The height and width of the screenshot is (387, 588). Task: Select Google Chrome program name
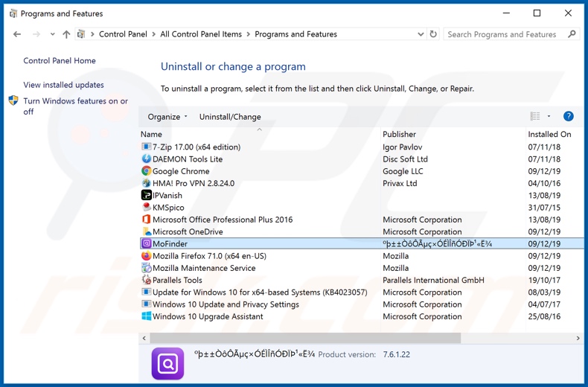181,171
